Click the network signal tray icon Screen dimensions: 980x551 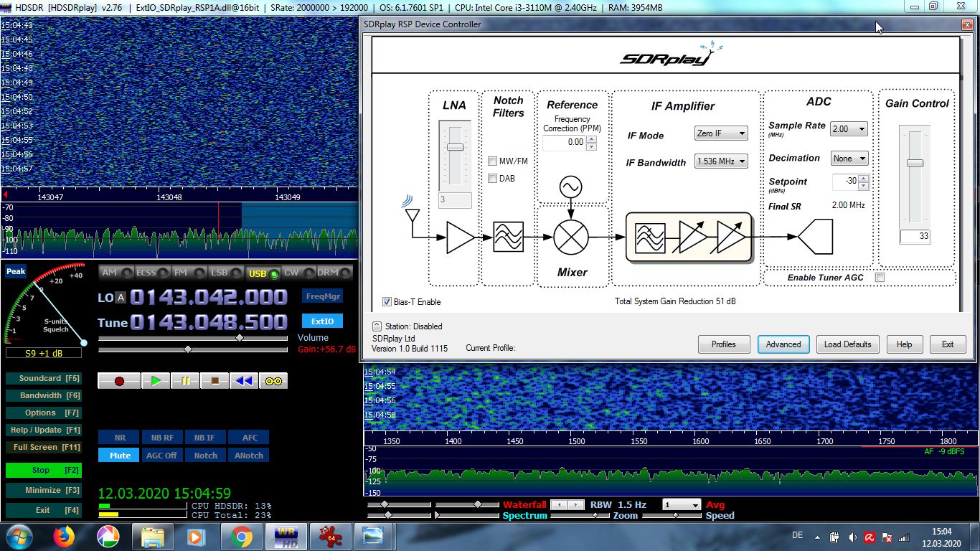coord(904,537)
